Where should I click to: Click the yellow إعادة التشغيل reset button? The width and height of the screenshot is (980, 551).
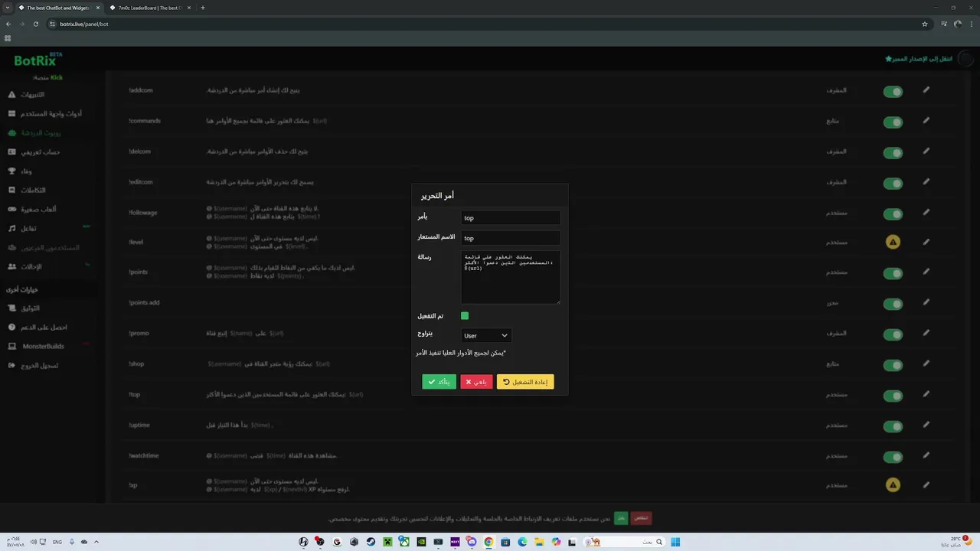525,382
